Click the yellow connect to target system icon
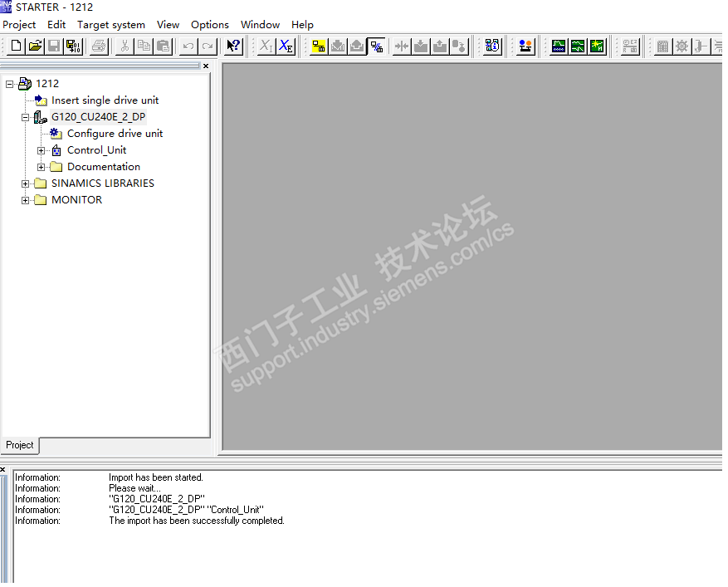This screenshot has width=728, height=587. (319, 46)
